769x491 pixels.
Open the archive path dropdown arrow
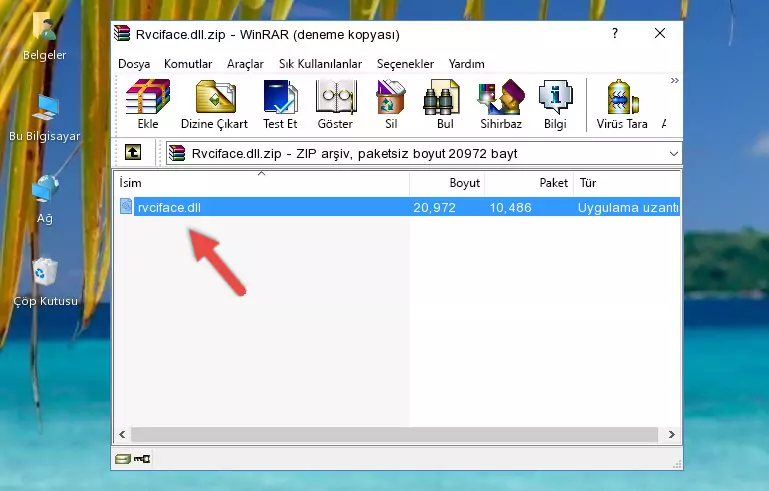(674, 154)
